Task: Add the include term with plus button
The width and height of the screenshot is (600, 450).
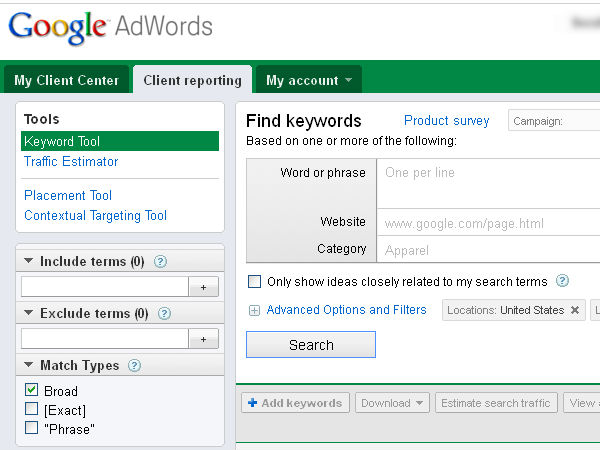Action: [x=204, y=287]
